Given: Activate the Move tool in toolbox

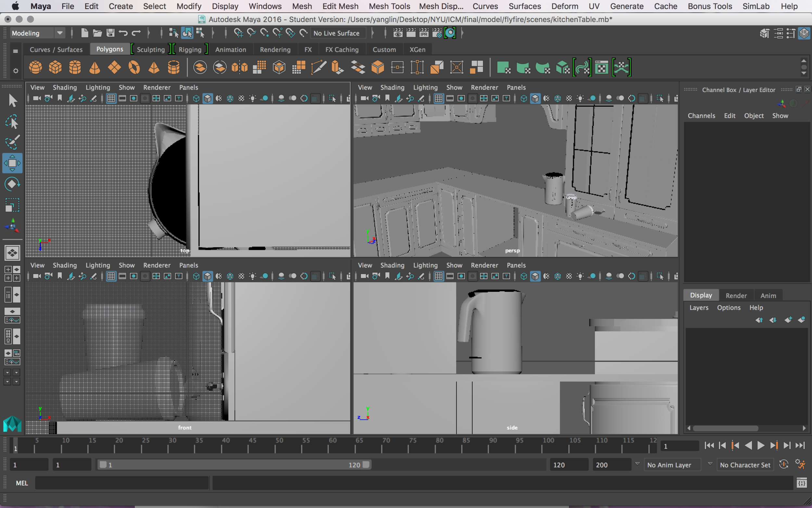Looking at the screenshot, I should click(12, 163).
